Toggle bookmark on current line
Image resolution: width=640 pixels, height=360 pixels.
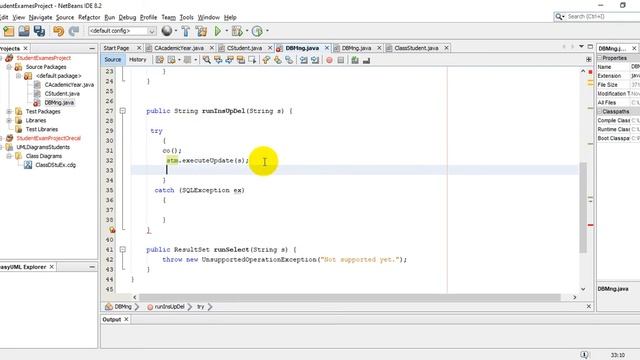tap(289, 60)
